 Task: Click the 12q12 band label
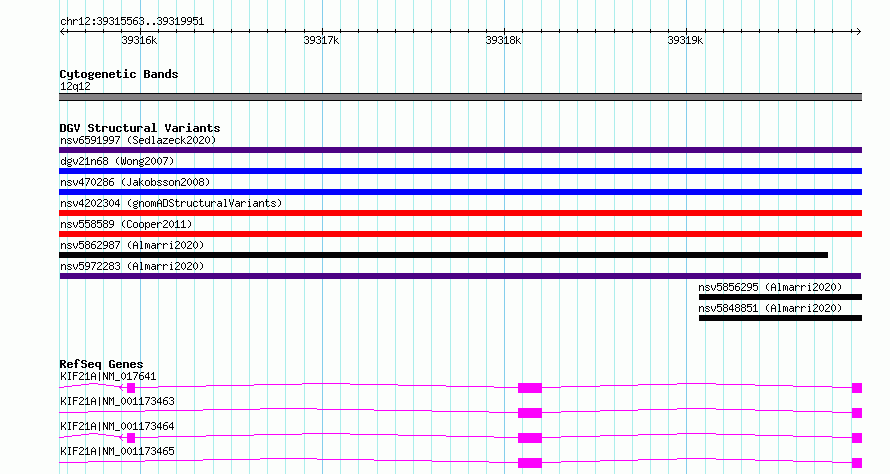coord(75,86)
